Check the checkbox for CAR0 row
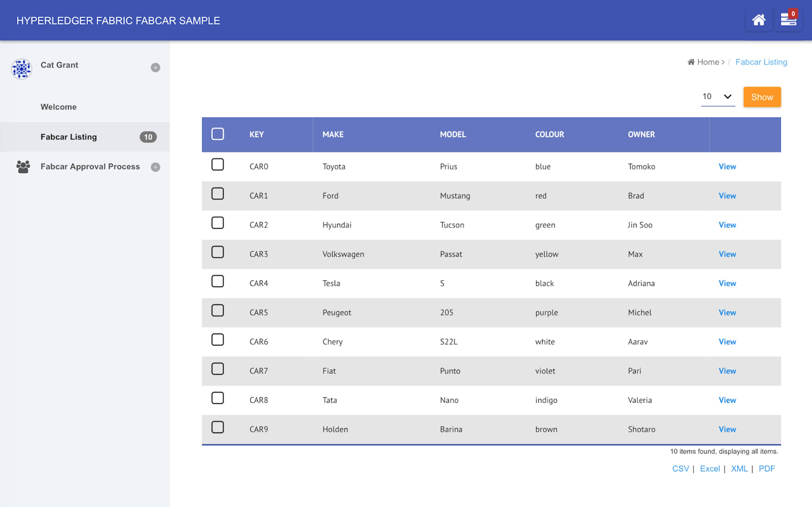Screen dimensions: 812x507 tap(218, 165)
